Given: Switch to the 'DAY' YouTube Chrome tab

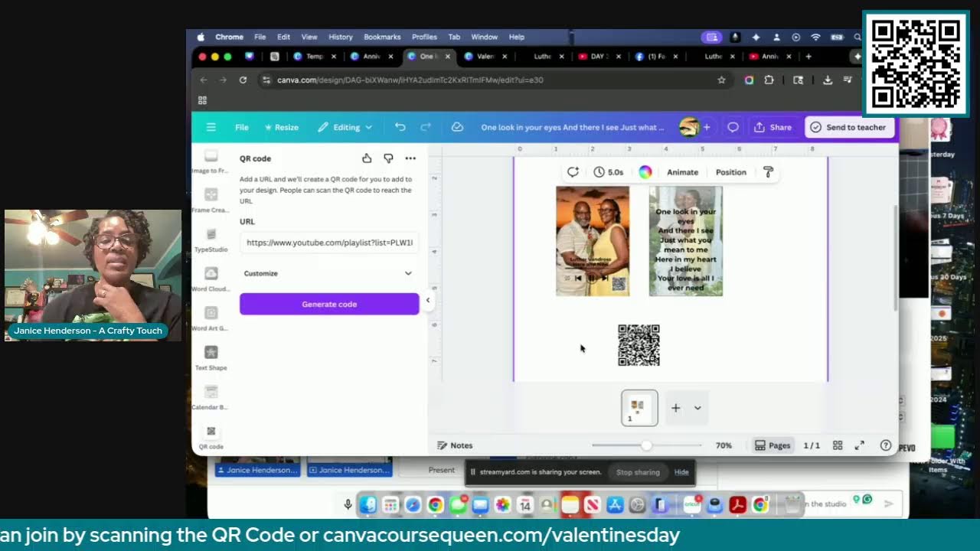Looking at the screenshot, I should (x=598, y=57).
